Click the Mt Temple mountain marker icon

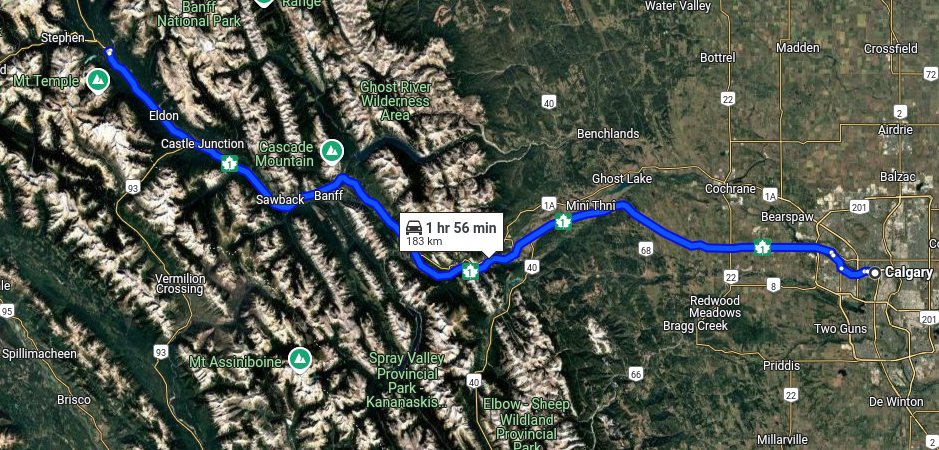(x=97, y=81)
